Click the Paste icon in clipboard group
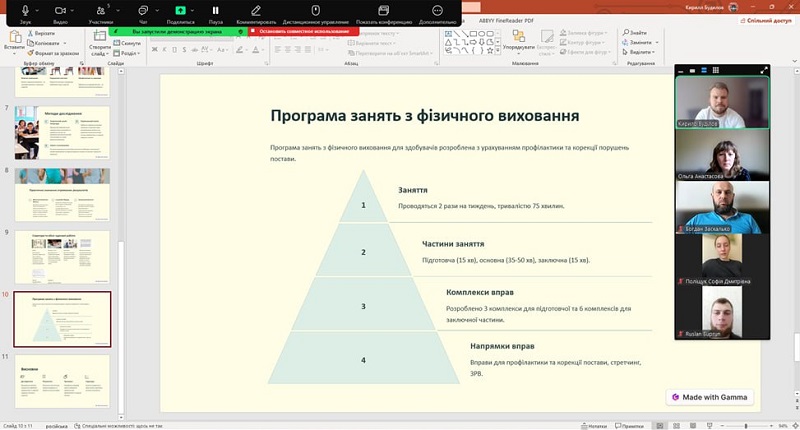The width and height of the screenshot is (800, 430). 14,40
